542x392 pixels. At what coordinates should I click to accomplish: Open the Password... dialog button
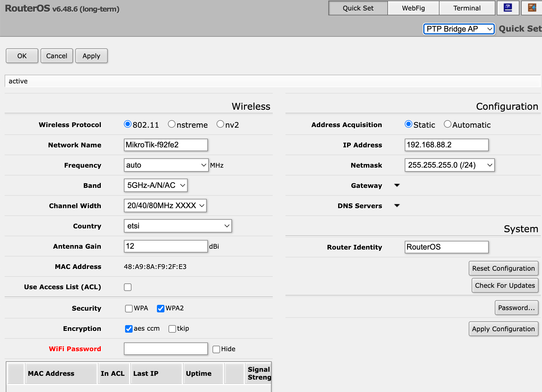click(x=517, y=308)
